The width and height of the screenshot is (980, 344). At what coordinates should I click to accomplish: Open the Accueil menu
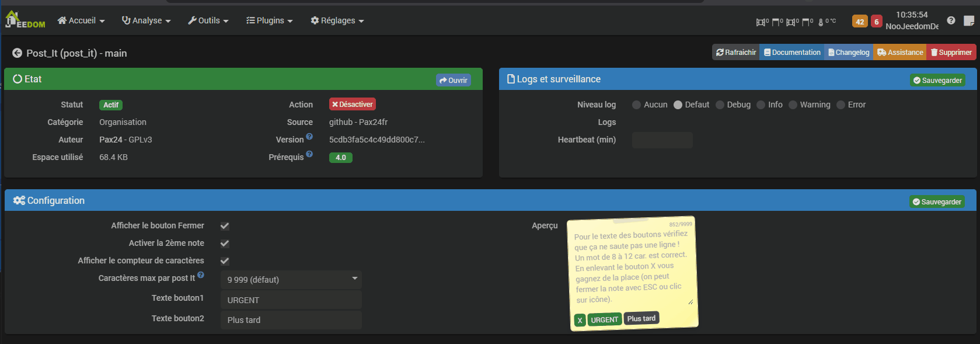(81, 20)
